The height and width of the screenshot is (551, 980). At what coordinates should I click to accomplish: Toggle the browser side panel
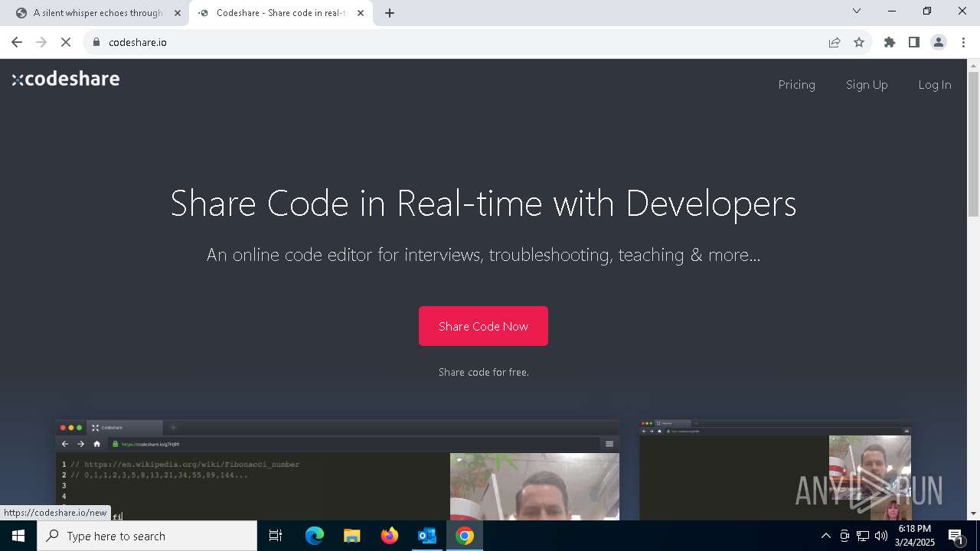(914, 42)
